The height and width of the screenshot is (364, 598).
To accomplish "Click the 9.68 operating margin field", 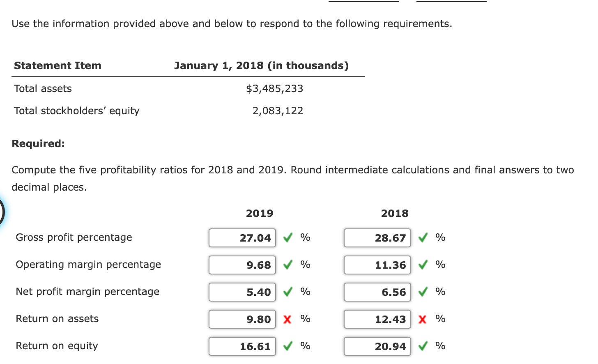I will [242, 265].
